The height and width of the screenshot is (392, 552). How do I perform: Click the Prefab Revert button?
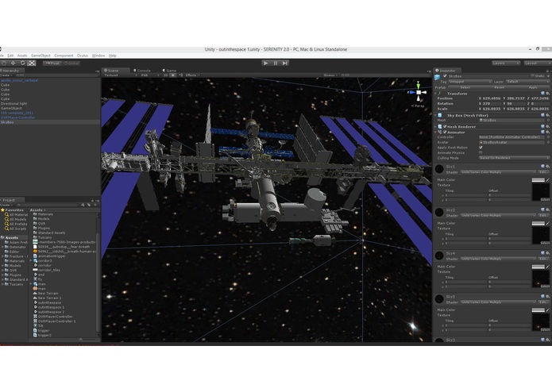pos(500,87)
